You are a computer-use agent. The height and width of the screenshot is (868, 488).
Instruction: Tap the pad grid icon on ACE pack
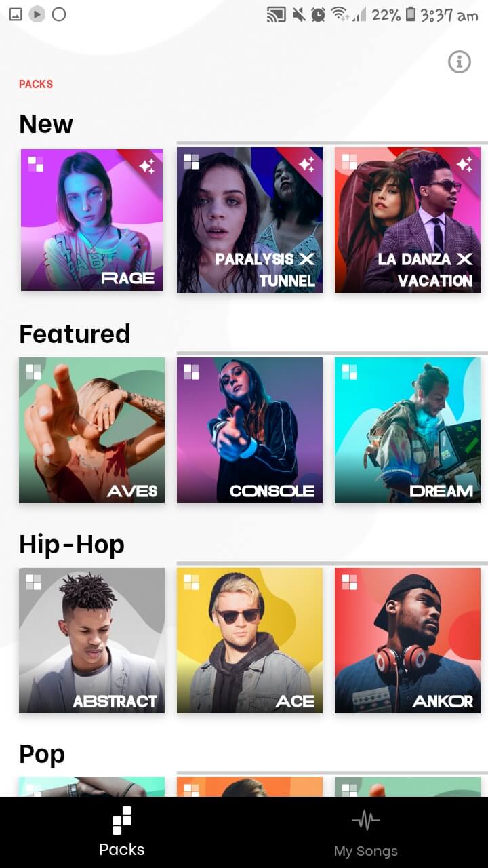[192, 582]
